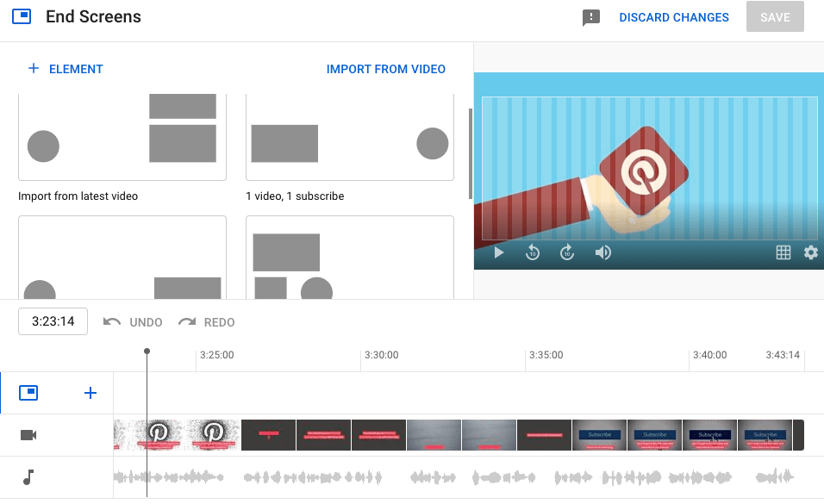Click the 3:25:00 timeline marker
This screenshot has height=504, width=824.
pyautogui.click(x=217, y=355)
